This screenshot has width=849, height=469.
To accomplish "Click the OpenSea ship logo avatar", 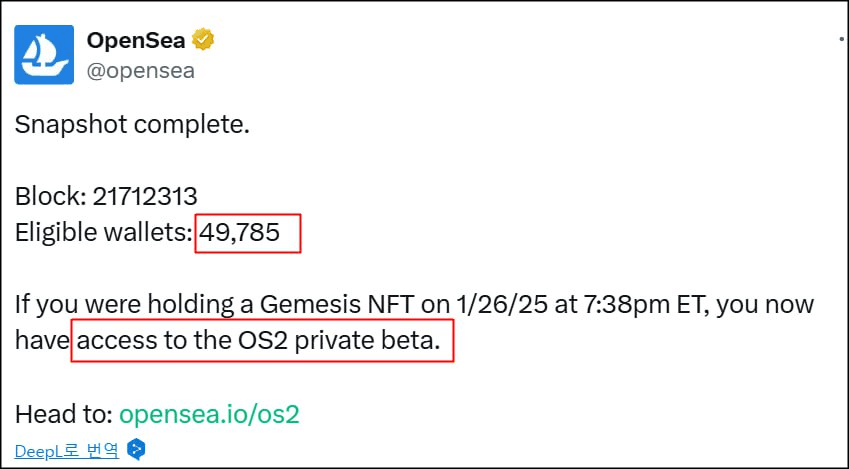I will point(44,55).
